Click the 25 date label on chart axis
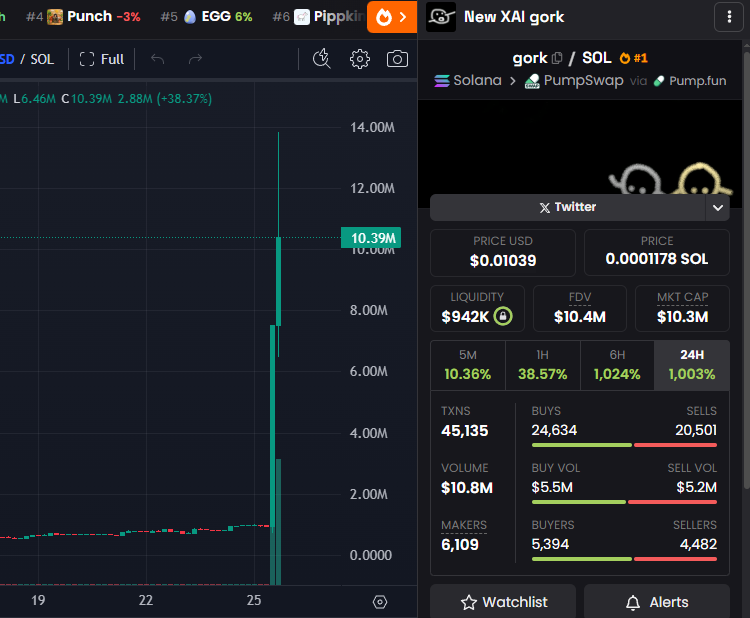Screen dimensions: 750x618 pos(254,600)
